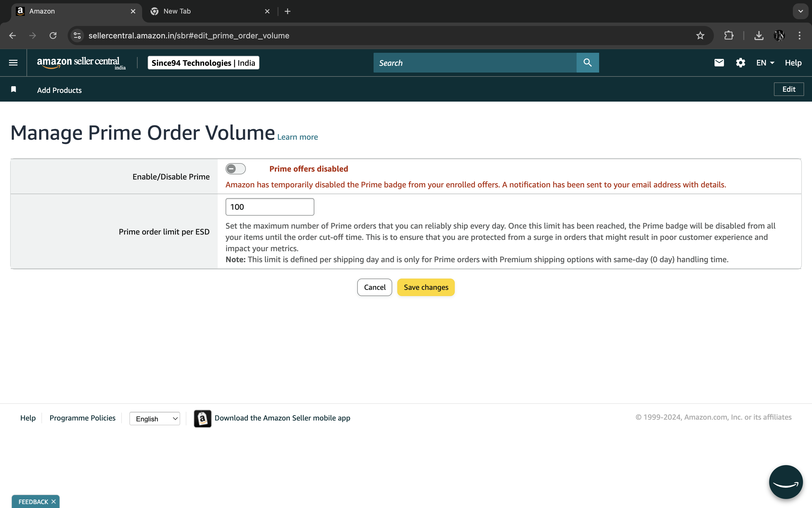Close the New Tab tab

click(267, 11)
